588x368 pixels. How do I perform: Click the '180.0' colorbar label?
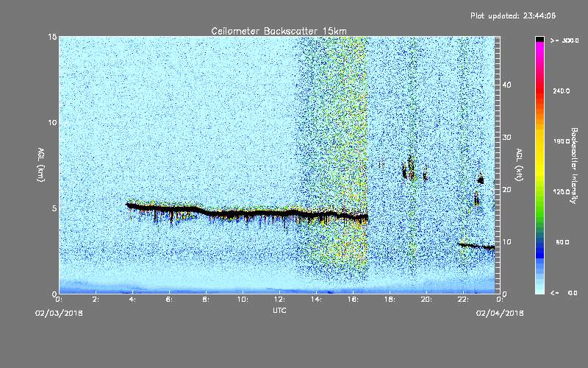[562, 141]
